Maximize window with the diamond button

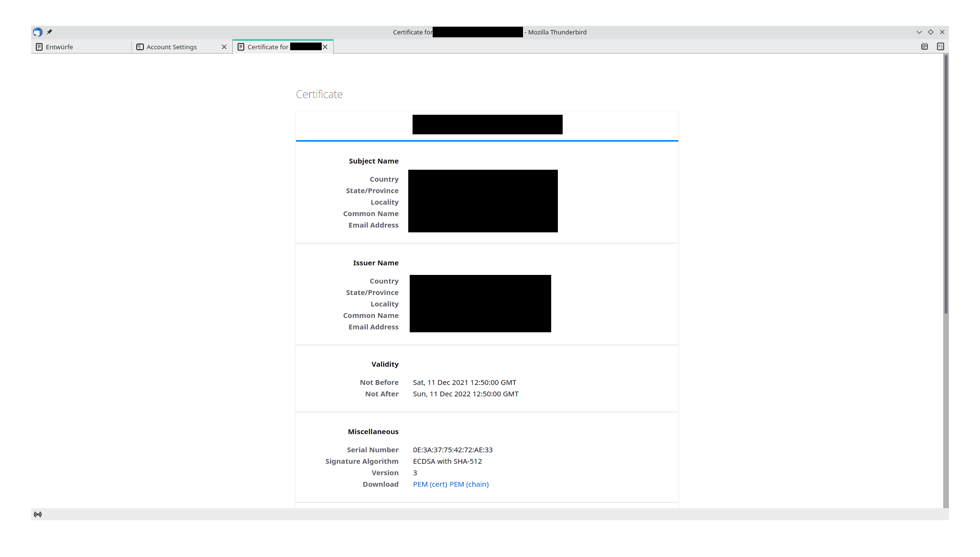(931, 32)
